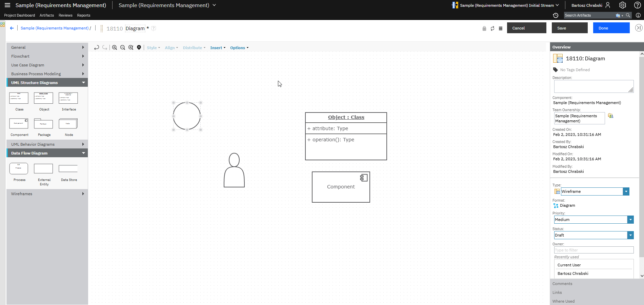Click the search magnifier icon

pyautogui.click(x=628, y=15)
